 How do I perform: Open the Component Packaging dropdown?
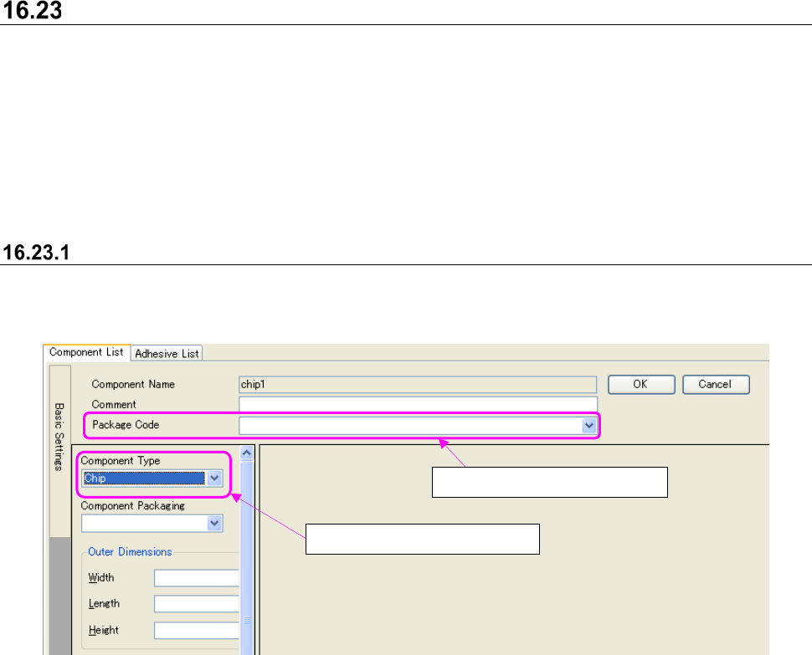click(214, 523)
